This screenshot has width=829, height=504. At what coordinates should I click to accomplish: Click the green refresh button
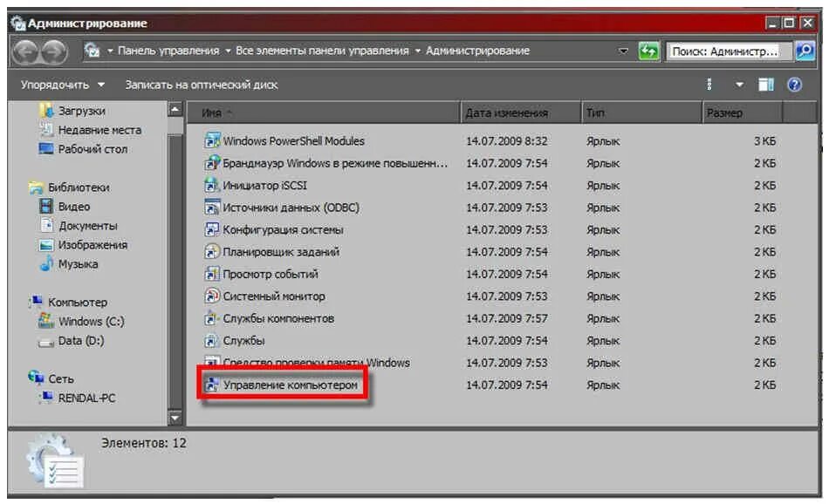coord(648,51)
